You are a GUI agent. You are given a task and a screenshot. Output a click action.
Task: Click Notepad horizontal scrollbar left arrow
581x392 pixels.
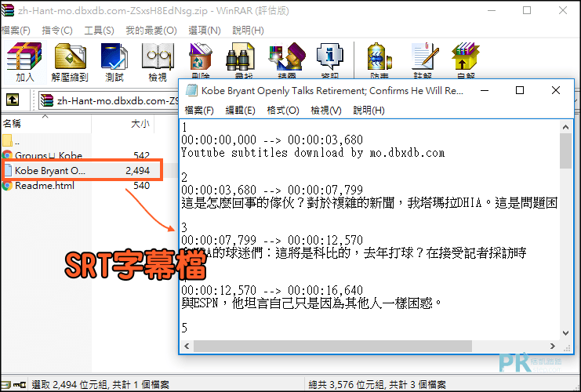(x=187, y=346)
